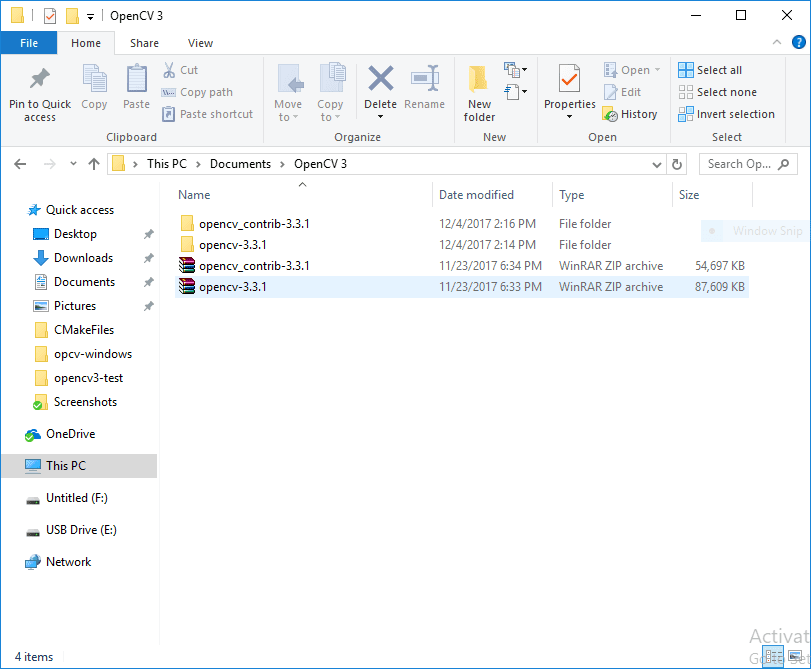Viewport: 811px width, 669px height.
Task: Open Network in navigation pane
Action: (68, 562)
